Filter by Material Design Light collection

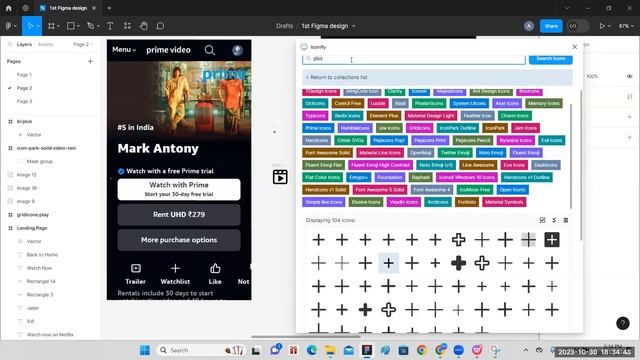[x=431, y=116]
